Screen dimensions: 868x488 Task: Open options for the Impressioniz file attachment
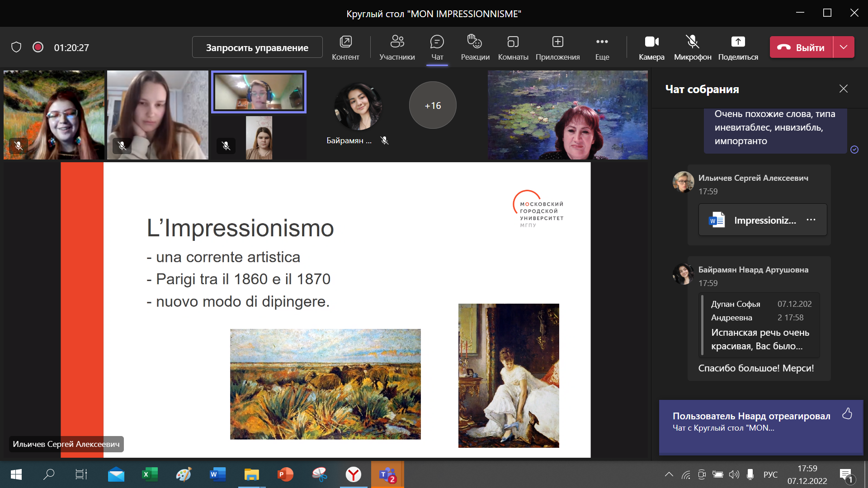tap(811, 220)
